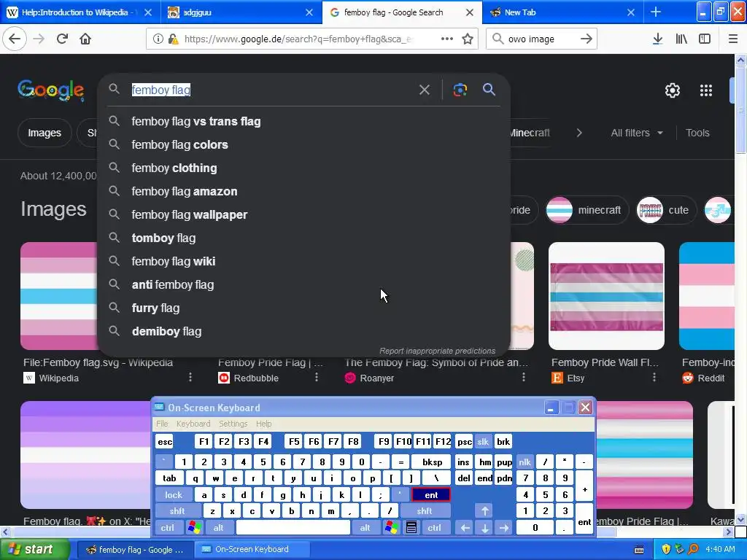The image size is (747, 560).
Task: Open File menu in On-Screen Keyboard
Action: pyautogui.click(x=162, y=424)
